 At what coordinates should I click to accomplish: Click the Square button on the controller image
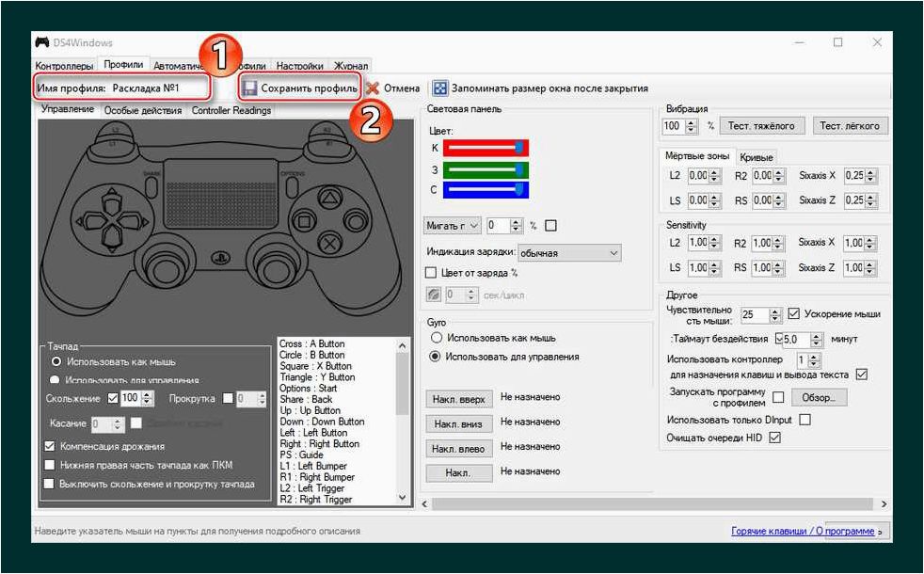(x=305, y=222)
